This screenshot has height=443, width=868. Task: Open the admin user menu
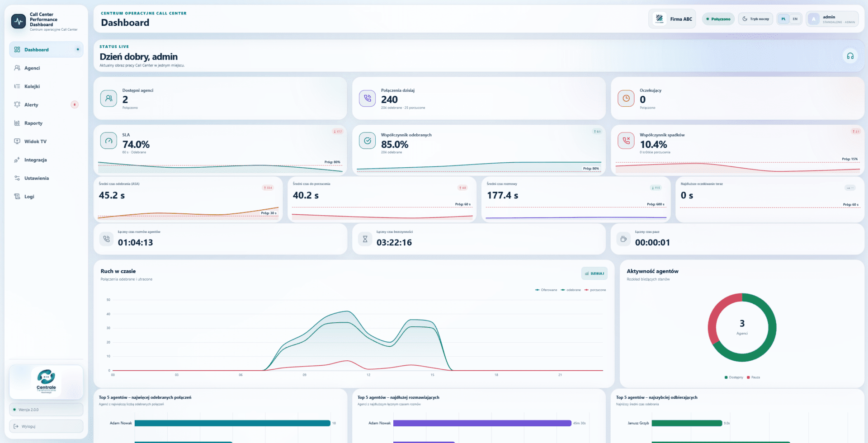(832, 19)
